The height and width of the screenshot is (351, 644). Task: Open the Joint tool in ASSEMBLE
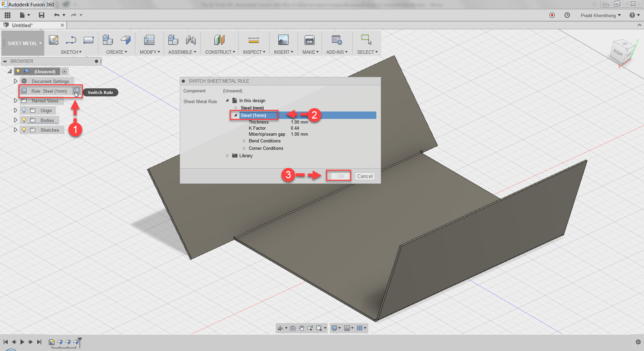191,40
